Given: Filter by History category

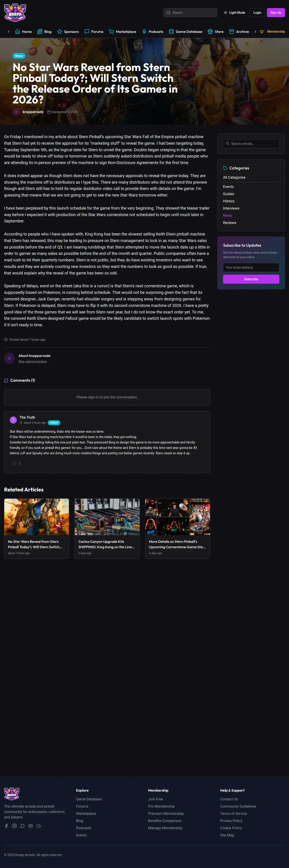Looking at the screenshot, I should coord(229,201).
